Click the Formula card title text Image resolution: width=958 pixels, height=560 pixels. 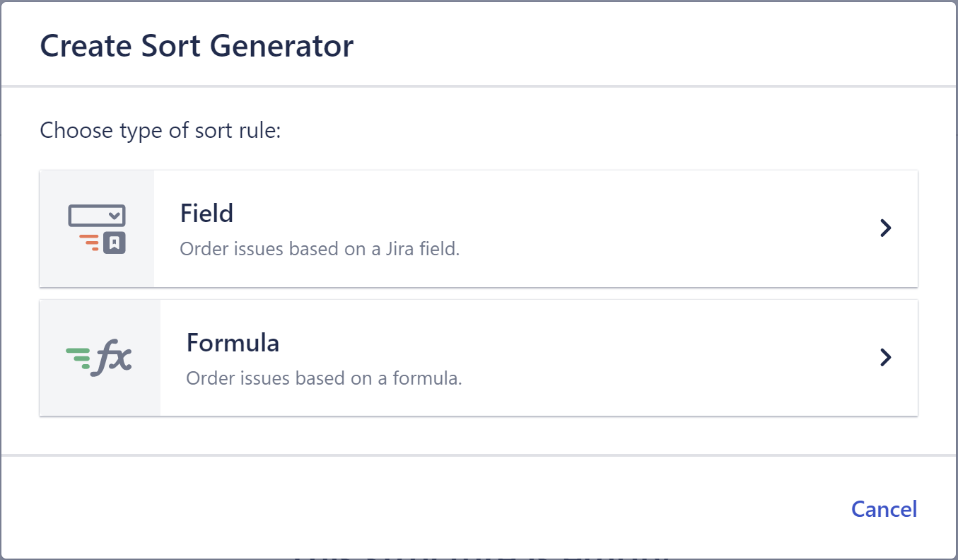tap(233, 342)
